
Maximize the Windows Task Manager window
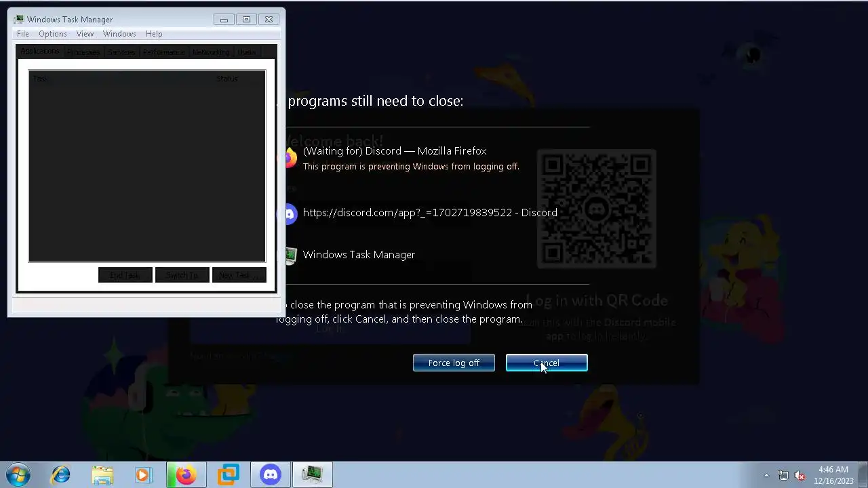click(x=246, y=19)
